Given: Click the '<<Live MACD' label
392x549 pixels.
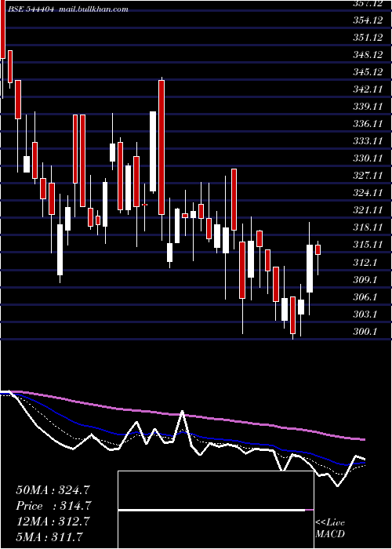Looking at the screenshot, I should [330, 529].
